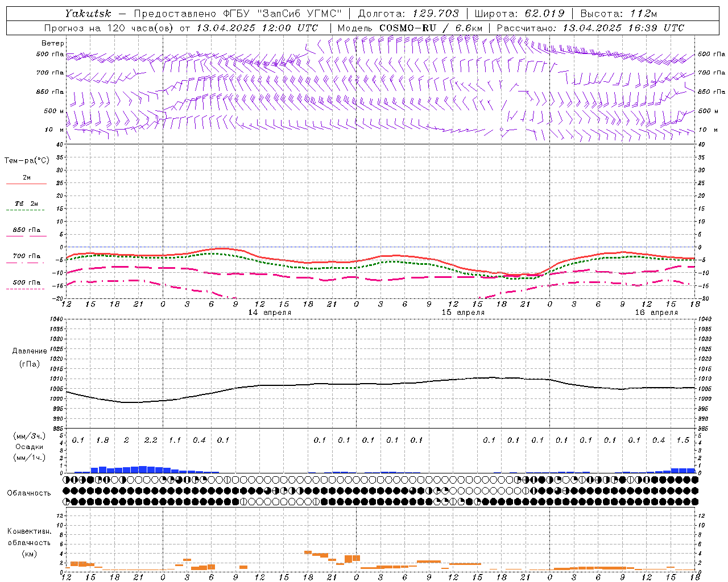Click the model name "COSMO-RU / 6.6км"
This screenshot has width=728, height=582.
431,28
